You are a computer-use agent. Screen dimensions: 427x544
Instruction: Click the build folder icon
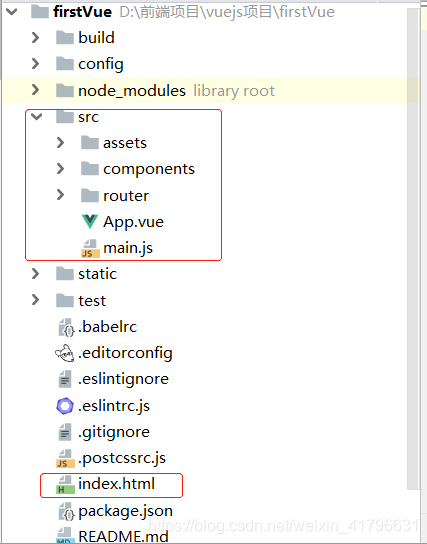[65, 37]
